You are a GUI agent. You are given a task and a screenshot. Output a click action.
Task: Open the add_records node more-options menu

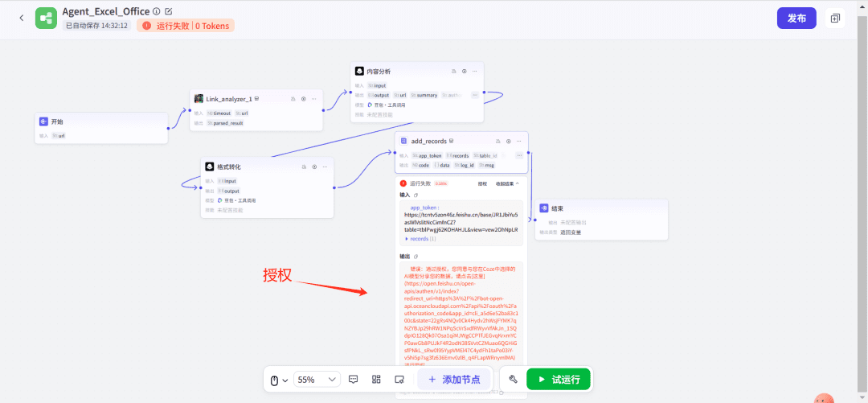pos(519,141)
